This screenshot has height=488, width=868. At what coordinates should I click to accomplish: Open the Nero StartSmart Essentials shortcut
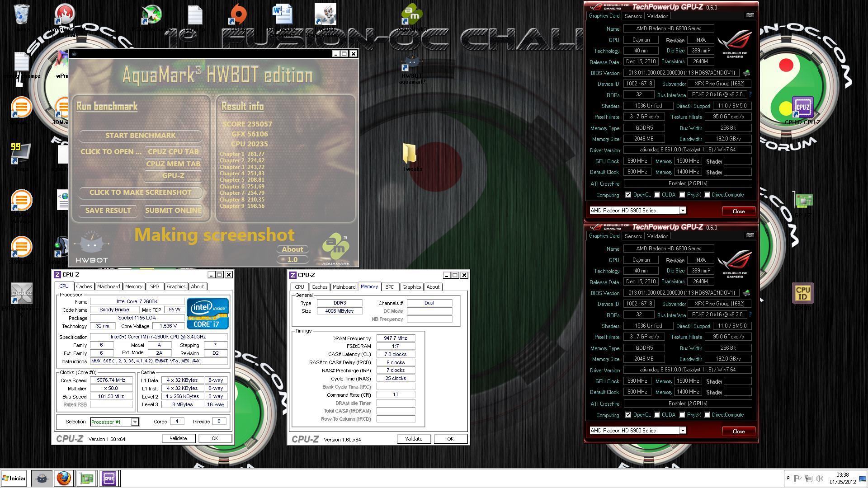tap(65, 15)
